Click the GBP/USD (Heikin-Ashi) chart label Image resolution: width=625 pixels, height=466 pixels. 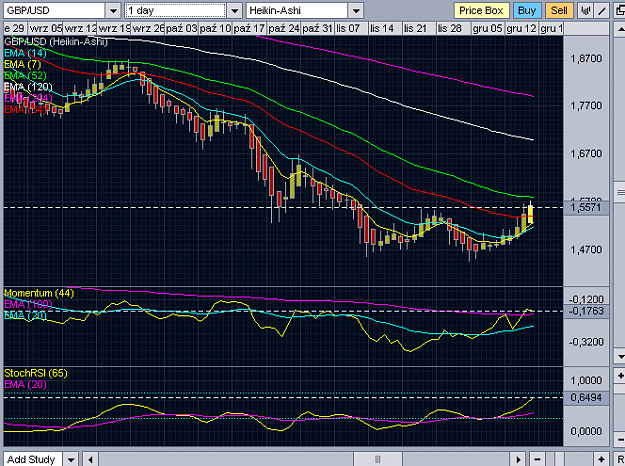coord(56,41)
